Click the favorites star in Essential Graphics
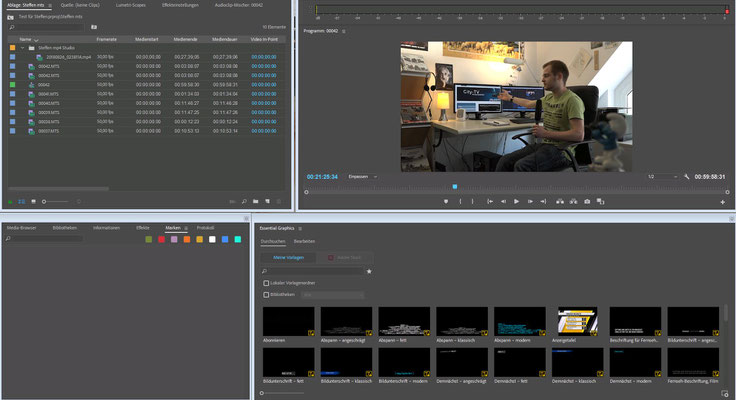Screen dimensions: 736x400 [369, 271]
